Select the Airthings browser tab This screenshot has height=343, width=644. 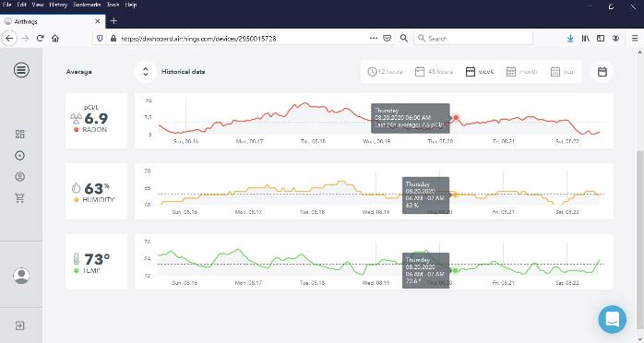click(53, 21)
